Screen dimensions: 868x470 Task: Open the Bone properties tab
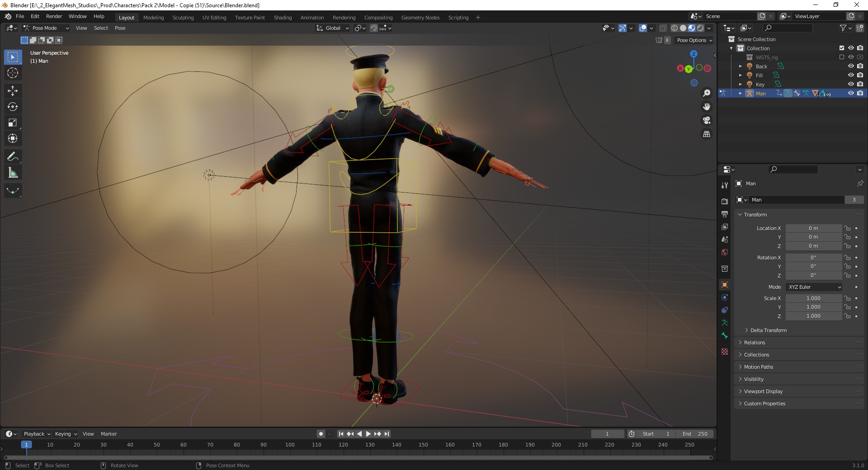point(725,335)
